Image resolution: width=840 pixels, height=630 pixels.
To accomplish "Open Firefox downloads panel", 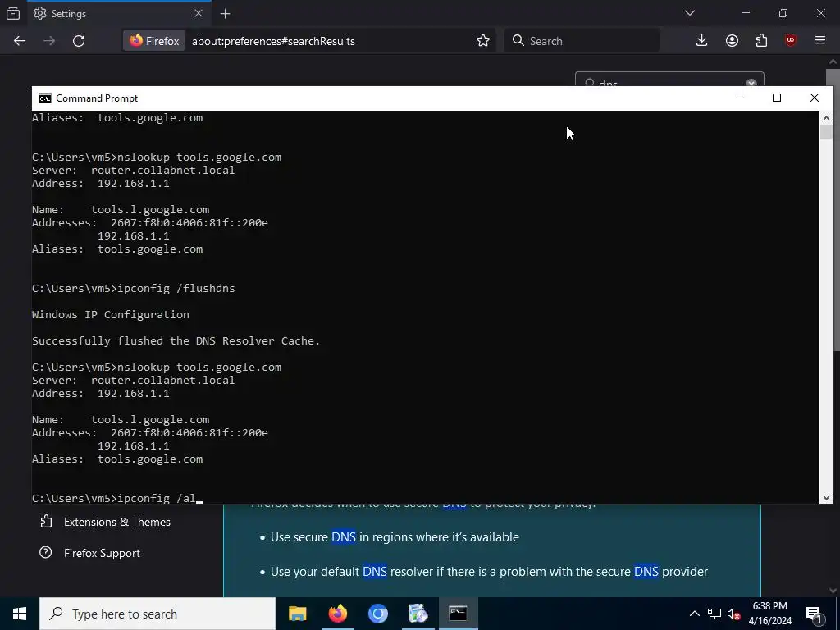I will (701, 41).
